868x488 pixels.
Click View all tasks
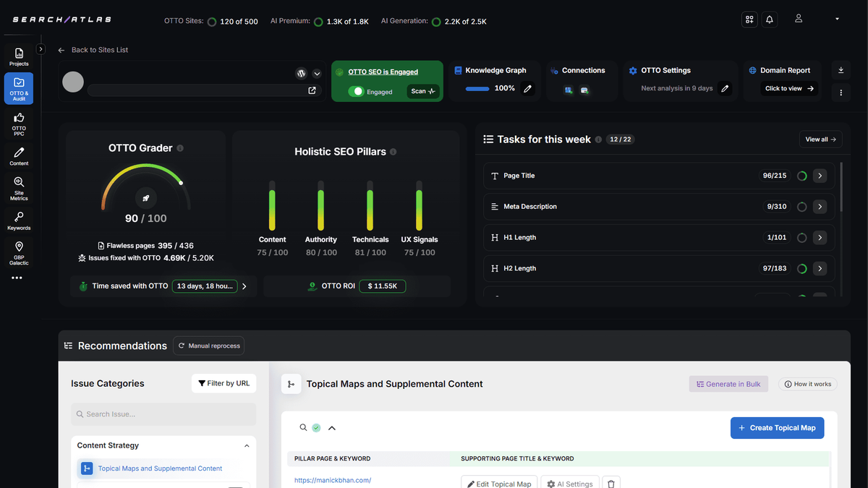click(820, 140)
